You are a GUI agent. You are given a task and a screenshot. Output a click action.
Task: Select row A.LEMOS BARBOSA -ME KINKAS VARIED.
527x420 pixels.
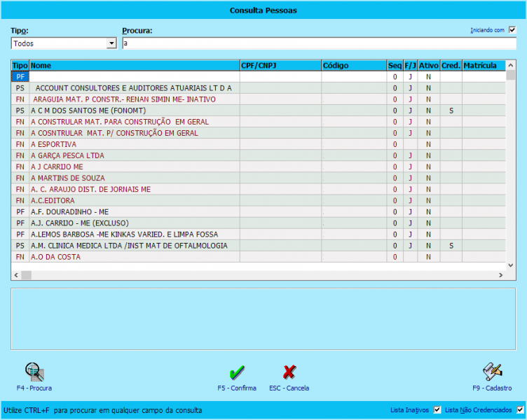tap(259, 234)
